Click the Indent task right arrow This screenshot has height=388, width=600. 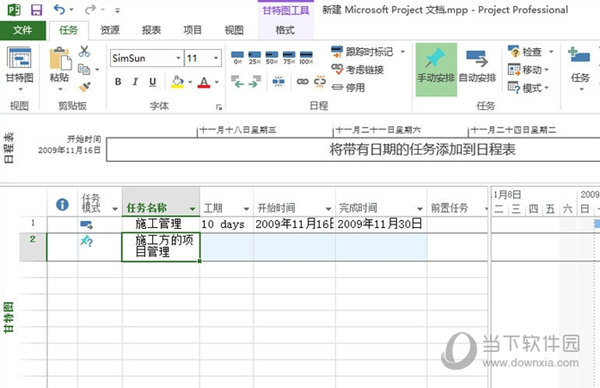(x=254, y=81)
